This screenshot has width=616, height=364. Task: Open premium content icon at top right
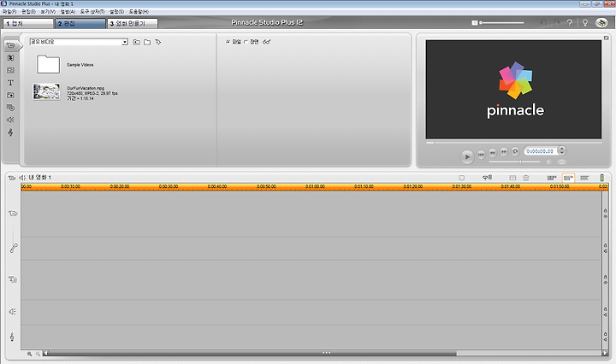(x=601, y=23)
